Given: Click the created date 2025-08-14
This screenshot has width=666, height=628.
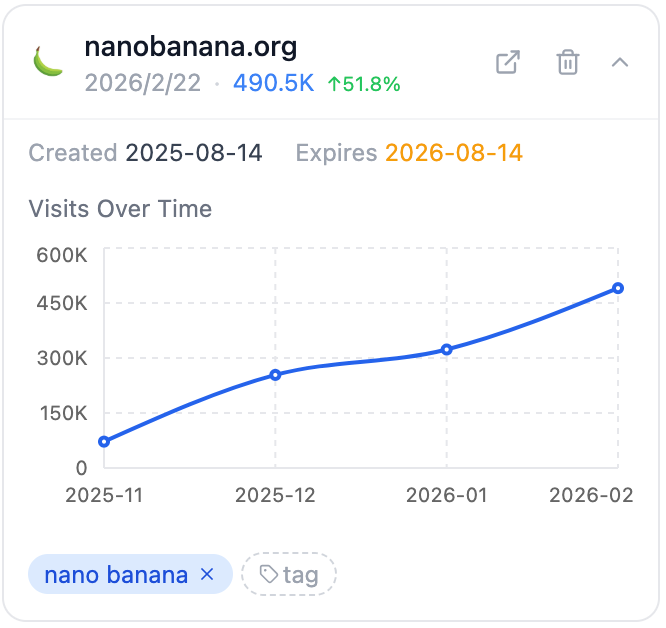Looking at the screenshot, I should point(193,153).
